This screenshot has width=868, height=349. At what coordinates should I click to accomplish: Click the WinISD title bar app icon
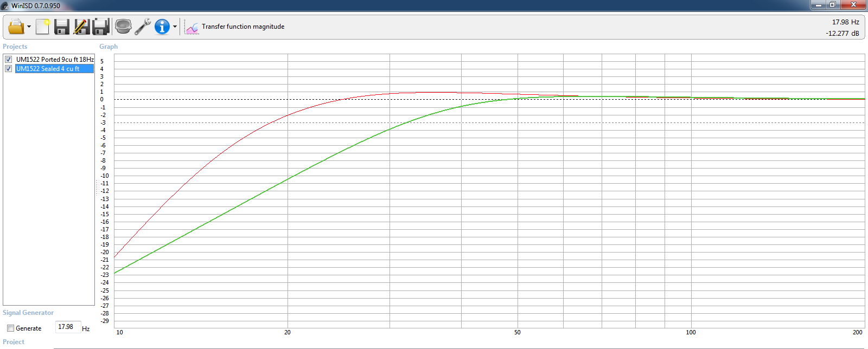tap(5, 5)
